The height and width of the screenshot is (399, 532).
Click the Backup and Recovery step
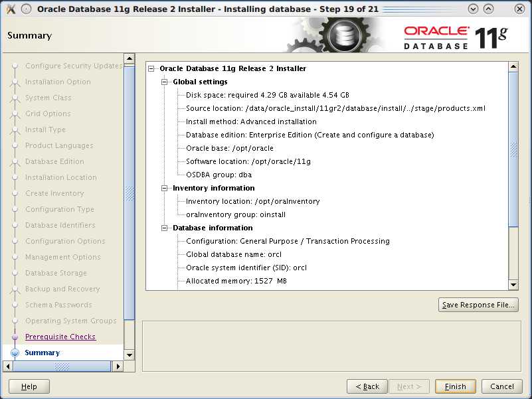(x=63, y=289)
